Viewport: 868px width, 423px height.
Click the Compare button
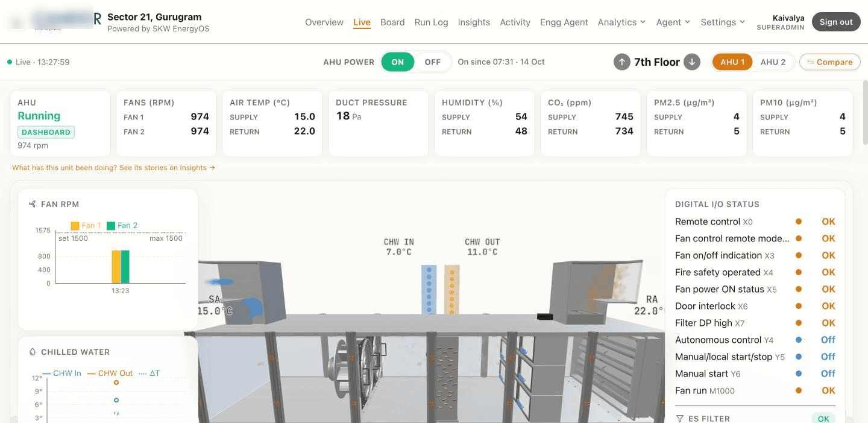click(x=829, y=62)
